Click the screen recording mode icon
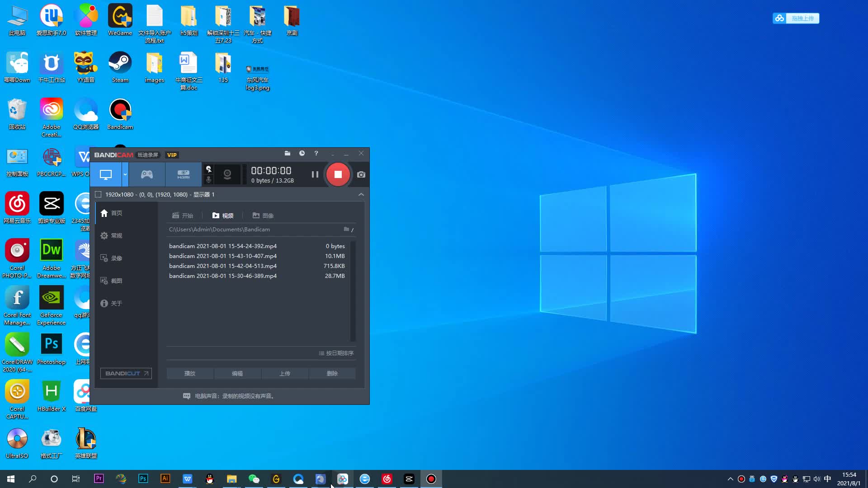The height and width of the screenshot is (488, 868). (x=106, y=174)
